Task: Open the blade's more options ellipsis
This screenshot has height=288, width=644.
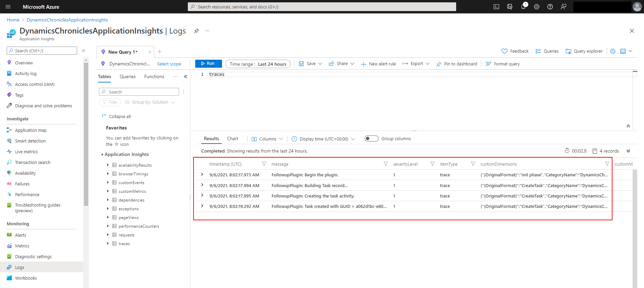Action: [207, 31]
